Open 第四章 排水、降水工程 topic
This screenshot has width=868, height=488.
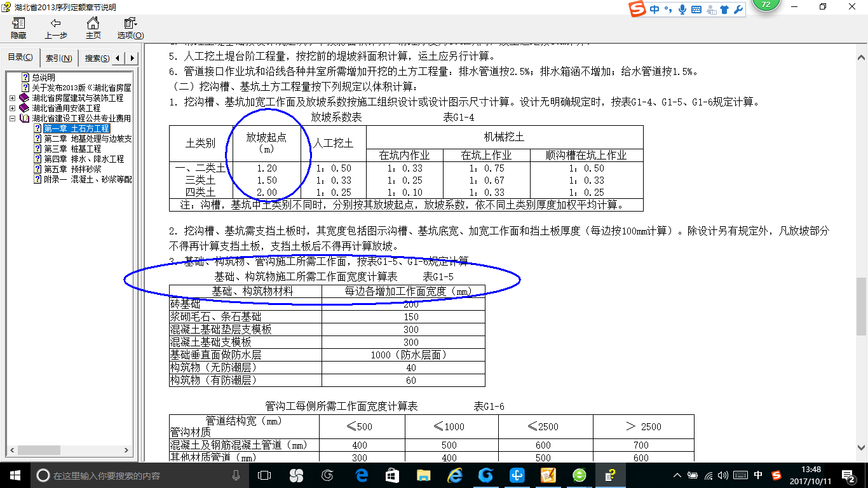(83, 159)
